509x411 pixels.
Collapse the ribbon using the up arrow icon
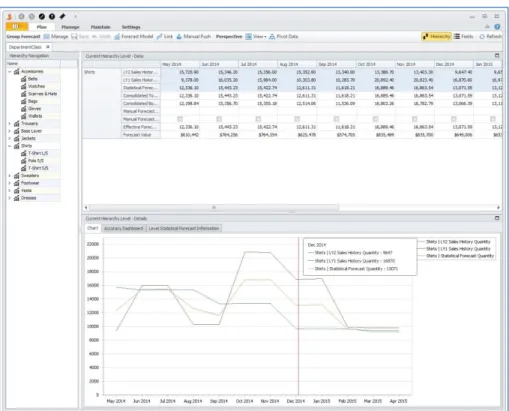(x=487, y=27)
